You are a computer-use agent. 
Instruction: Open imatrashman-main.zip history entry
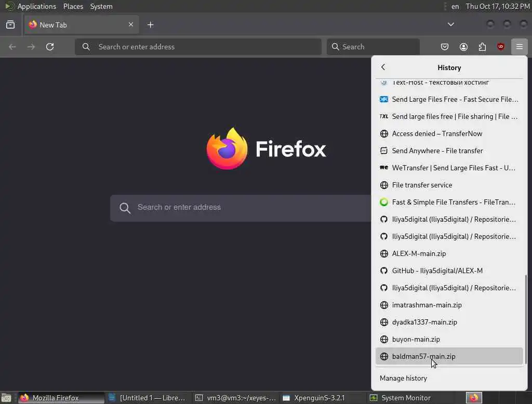(x=449, y=305)
